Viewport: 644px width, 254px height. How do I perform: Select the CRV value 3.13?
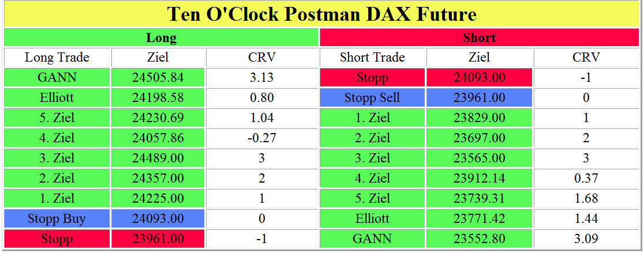[262, 78]
